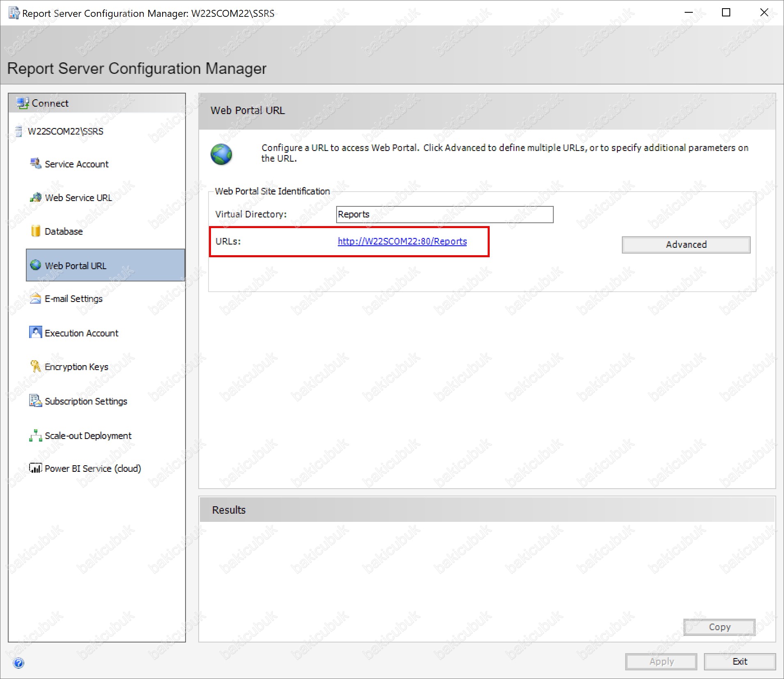
Task: Minimize the Configuration Manager window
Action: [689, 13]
